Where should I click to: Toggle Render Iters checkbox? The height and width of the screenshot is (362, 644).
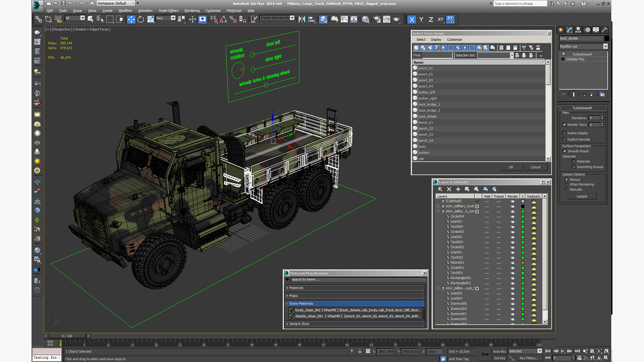(565, 125)
